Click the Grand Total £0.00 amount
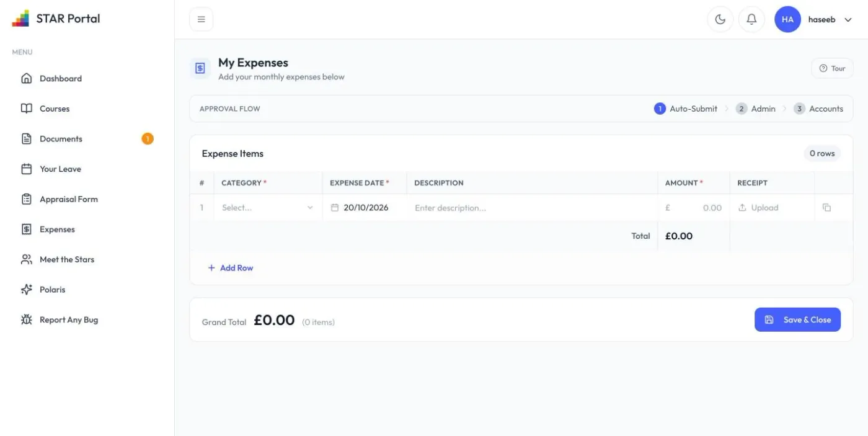The image size is (868, 436). 274,320
